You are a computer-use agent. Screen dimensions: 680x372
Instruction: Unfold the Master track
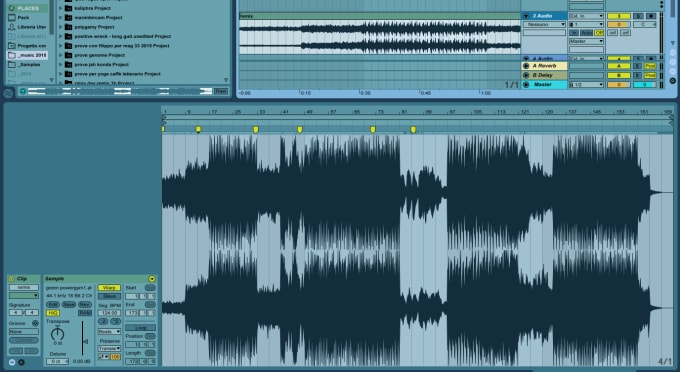(526, 85)
